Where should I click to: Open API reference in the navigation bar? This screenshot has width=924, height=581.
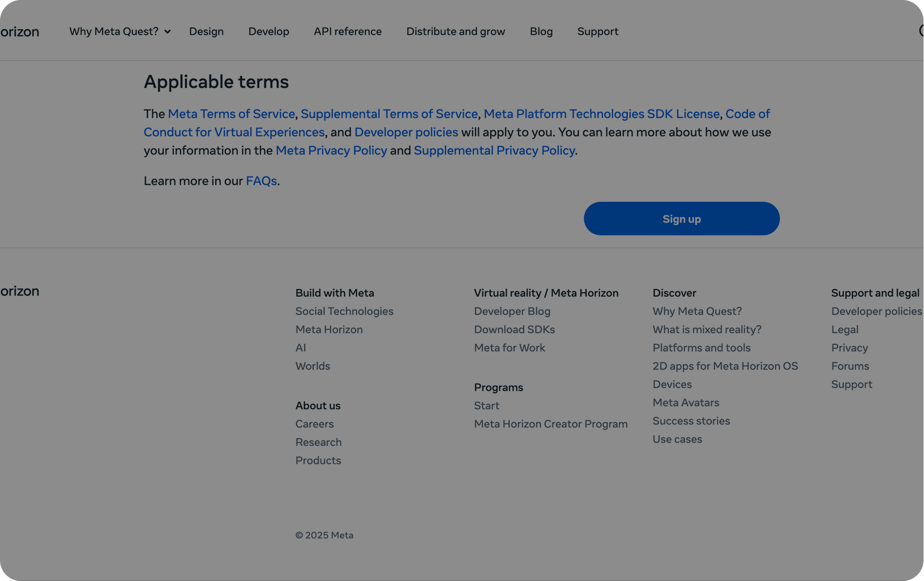click(347, 31)
